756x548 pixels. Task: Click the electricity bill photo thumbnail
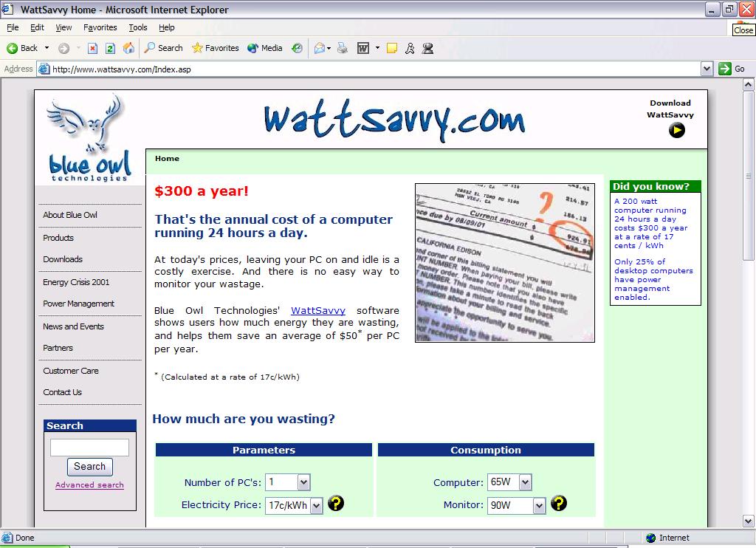click(504, 263)
